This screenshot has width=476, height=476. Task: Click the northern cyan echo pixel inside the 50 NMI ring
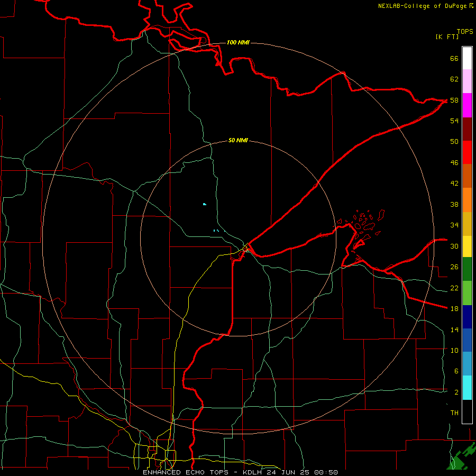(x=205, y=204)
